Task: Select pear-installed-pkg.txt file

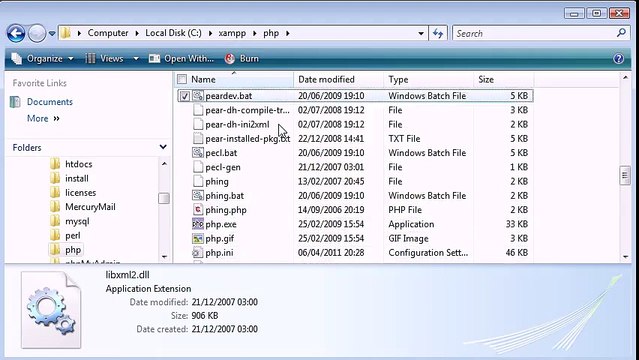Action: click(248, 139)
